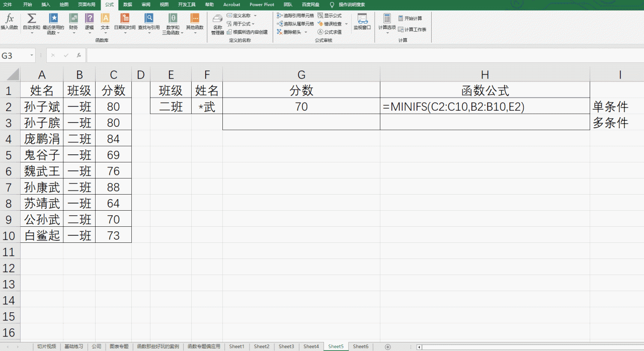Click 追踪从属单元格
The width and height of the screenshot is (644, 351).
pyautogui.click(x=295, y=24)
